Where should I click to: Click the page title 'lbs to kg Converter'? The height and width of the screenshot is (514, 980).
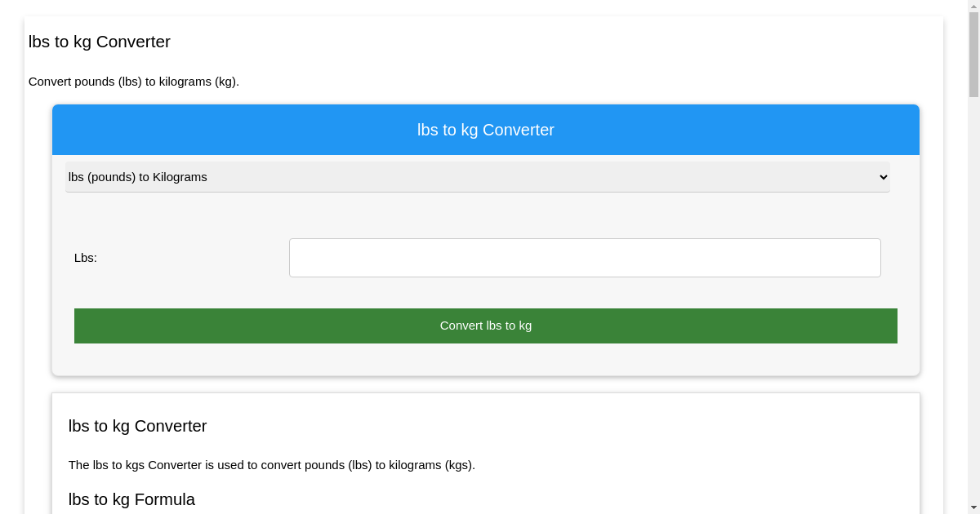(x=100, y=42)
